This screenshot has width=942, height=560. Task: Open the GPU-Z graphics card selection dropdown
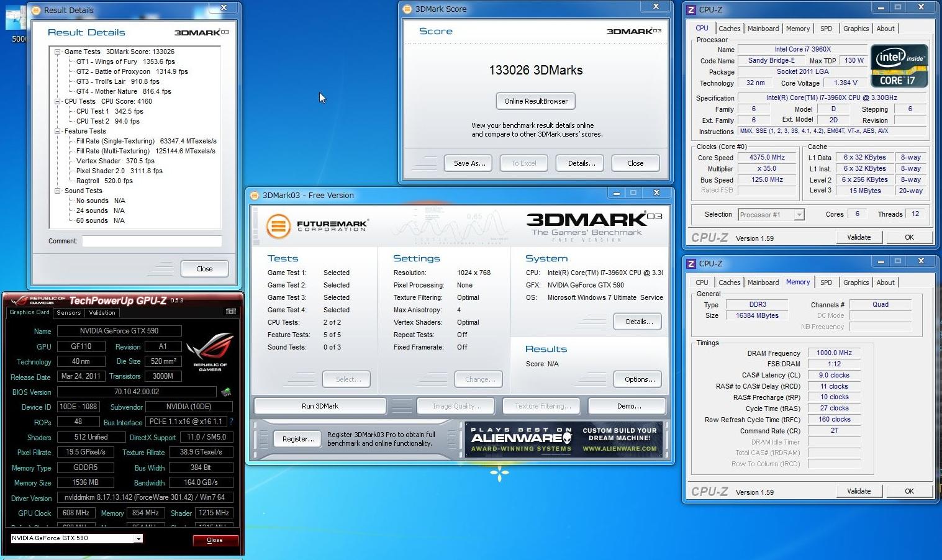pyautogui.click(x=138, y=538)
